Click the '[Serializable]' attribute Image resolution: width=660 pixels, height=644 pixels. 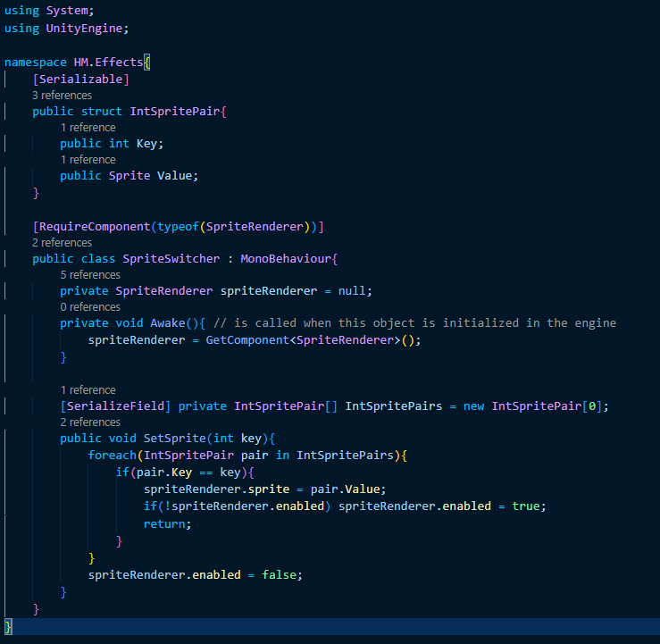click(80, 79)
